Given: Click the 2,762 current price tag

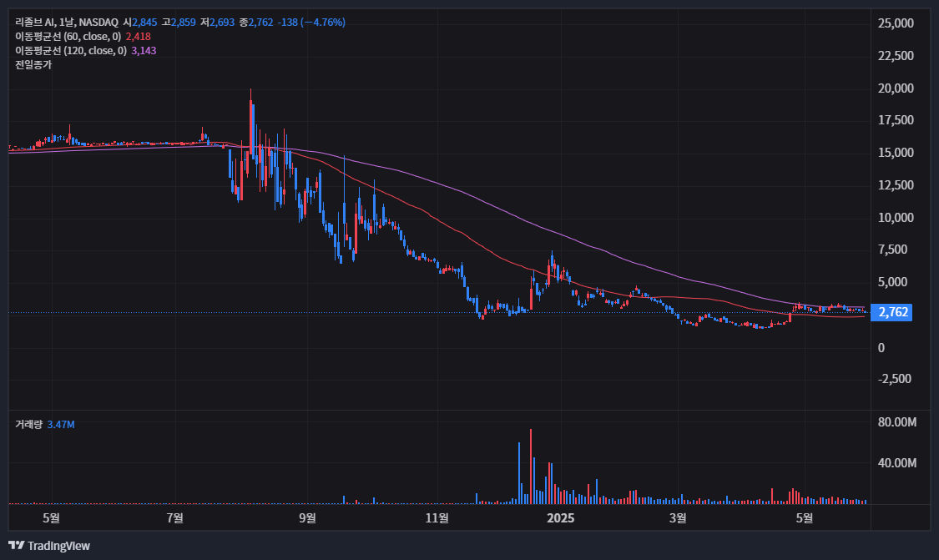Looking at the screenshot, I should (x=891, y=312).
